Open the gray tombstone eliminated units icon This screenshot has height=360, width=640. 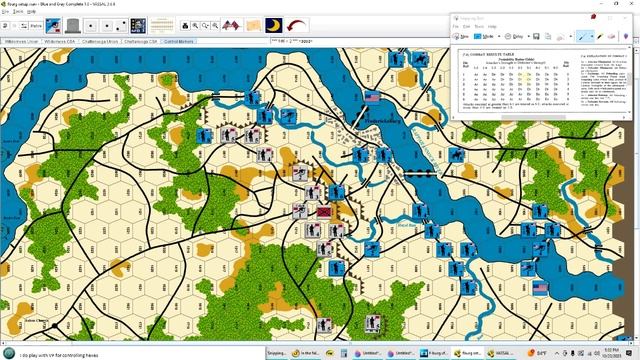click(73, 26)
